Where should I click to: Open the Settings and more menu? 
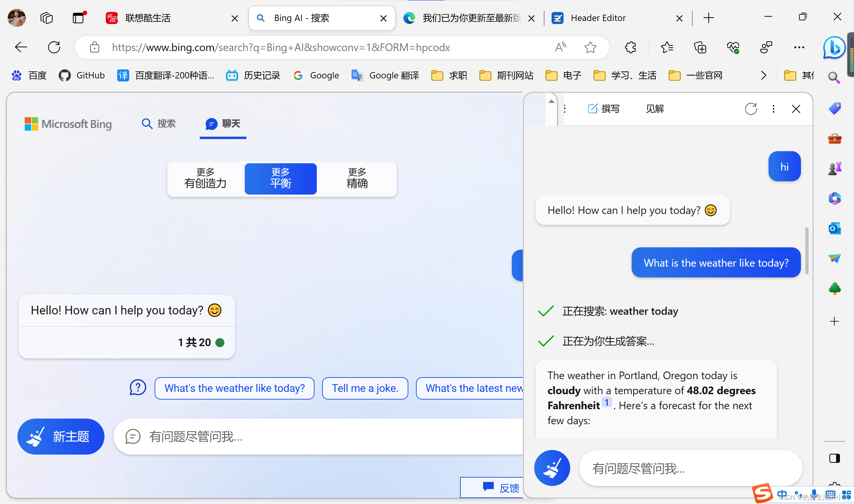click(799, 47)
